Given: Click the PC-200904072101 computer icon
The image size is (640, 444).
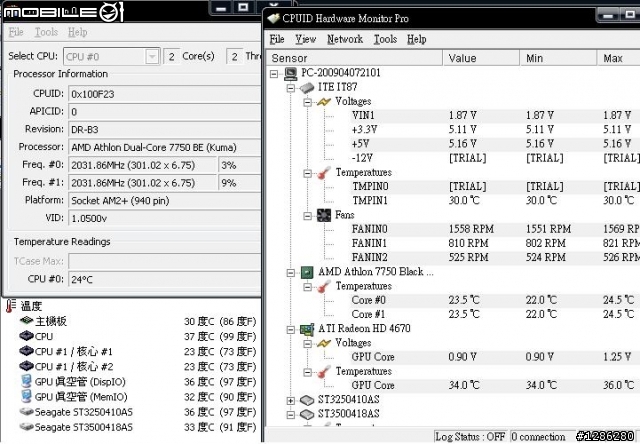Looking at the screenshot, I should [x=291, y=73].
